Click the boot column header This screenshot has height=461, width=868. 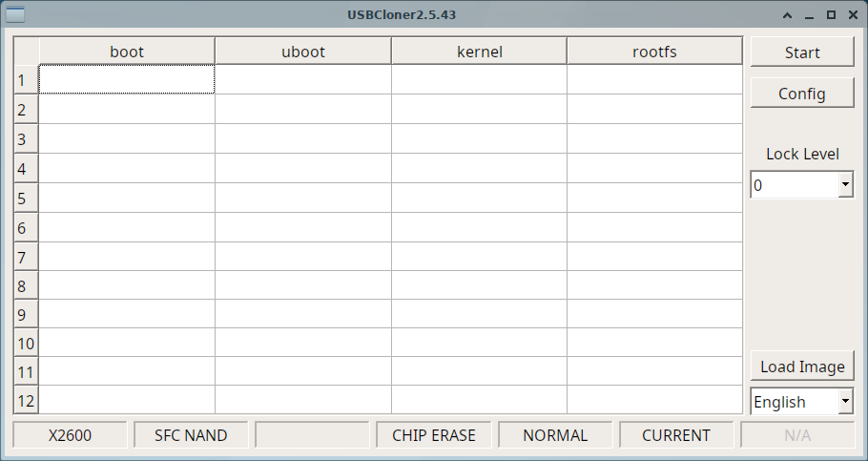click(127, 52)
